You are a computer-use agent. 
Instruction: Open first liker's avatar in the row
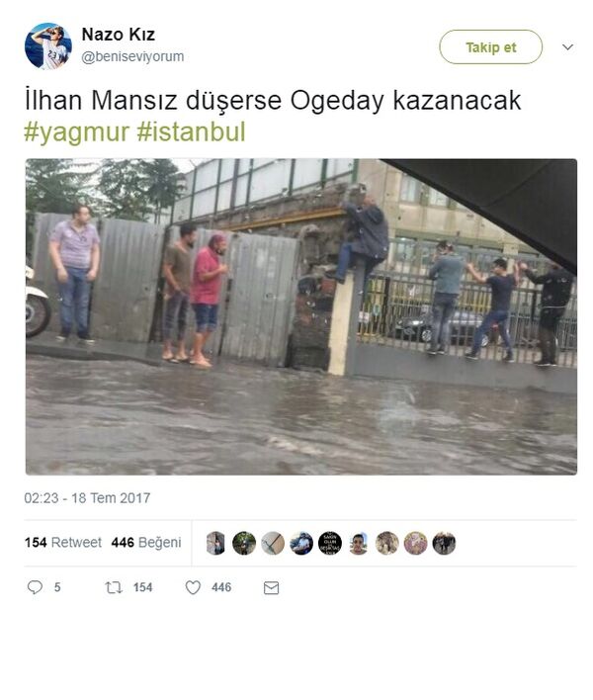point(215,544)
